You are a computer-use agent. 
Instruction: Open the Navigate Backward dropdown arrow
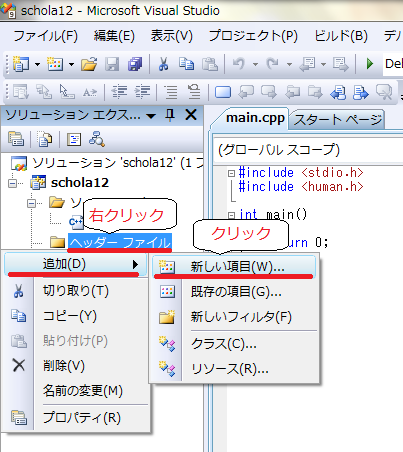323,64
